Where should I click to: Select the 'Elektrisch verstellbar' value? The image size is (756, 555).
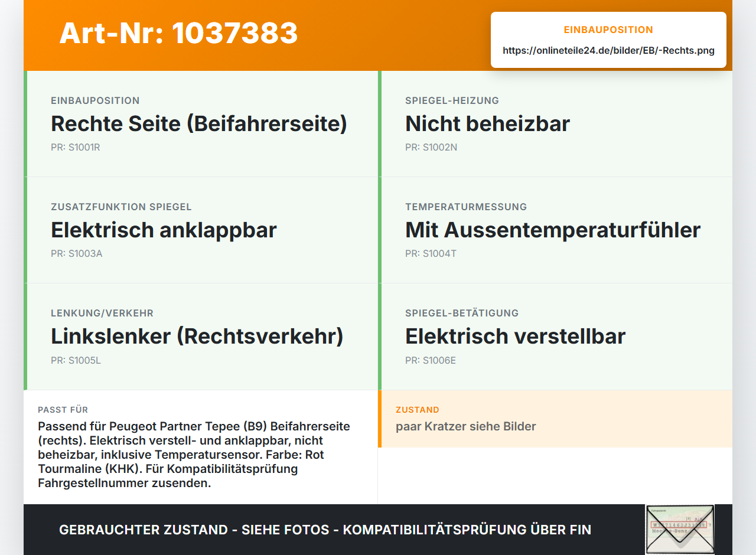[x=515, y=336]
